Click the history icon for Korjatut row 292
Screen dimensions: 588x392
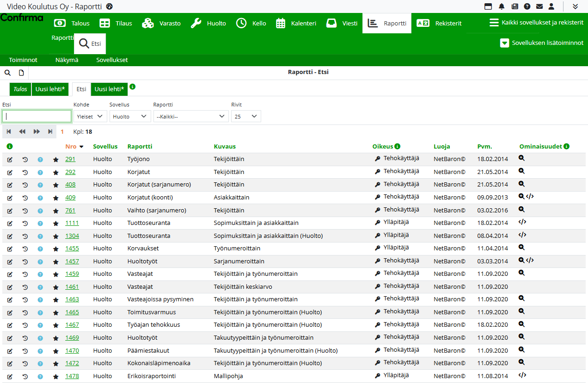[x=25, y=172]
